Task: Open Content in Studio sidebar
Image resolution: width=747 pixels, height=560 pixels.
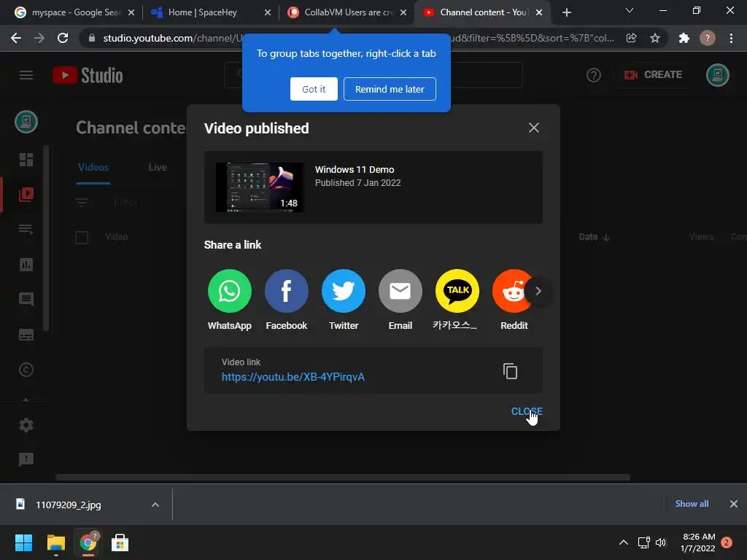Action: [x=26, y=194]
